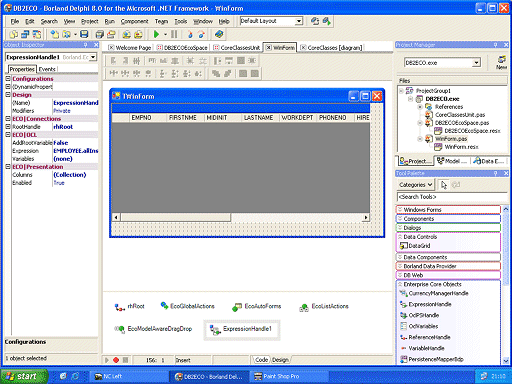Image resolution: width=512 pixels, height=384 pixels.
Task: Open the ExpressionHandle1 object selector dropdown
Action: click(93, 57)
